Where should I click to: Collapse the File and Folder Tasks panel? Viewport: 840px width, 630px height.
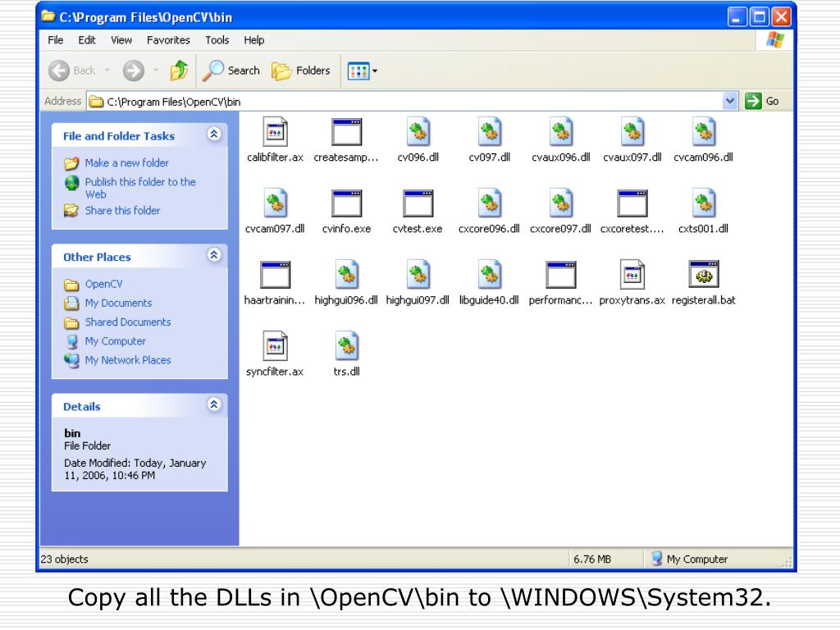click(x=214, y=134)
